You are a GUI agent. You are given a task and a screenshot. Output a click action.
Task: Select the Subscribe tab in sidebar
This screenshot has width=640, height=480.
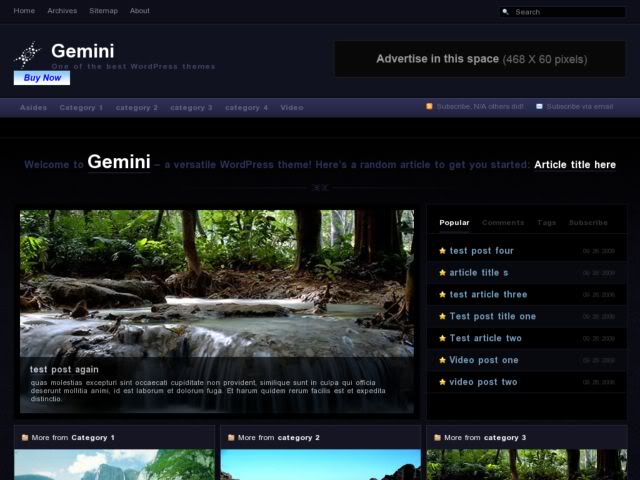pos(588,223)
